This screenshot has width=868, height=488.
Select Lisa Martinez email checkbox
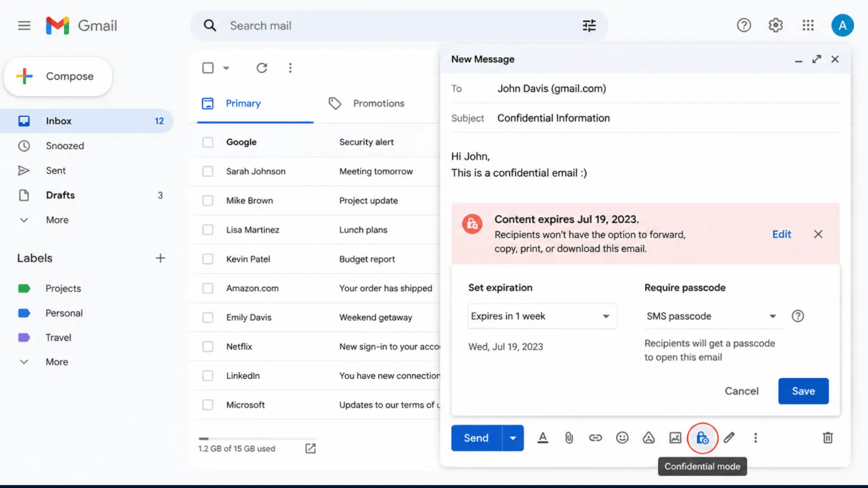point(208,230)
